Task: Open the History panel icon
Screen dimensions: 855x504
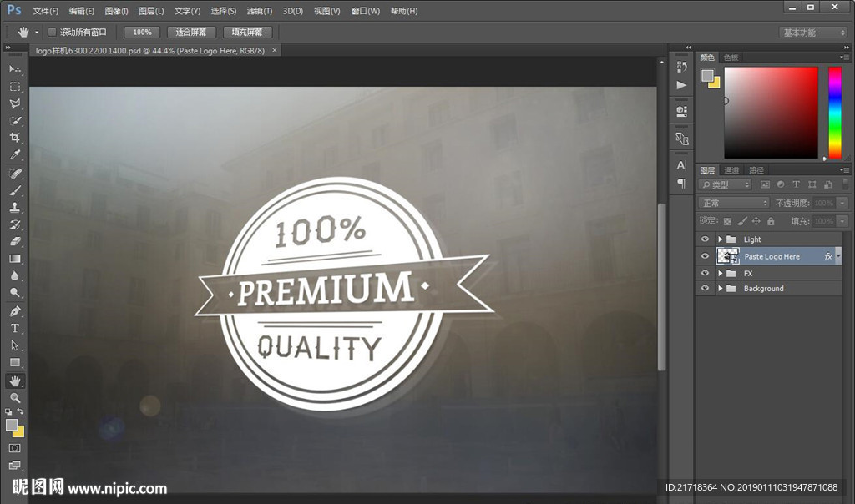Action: tap(681, 67)
